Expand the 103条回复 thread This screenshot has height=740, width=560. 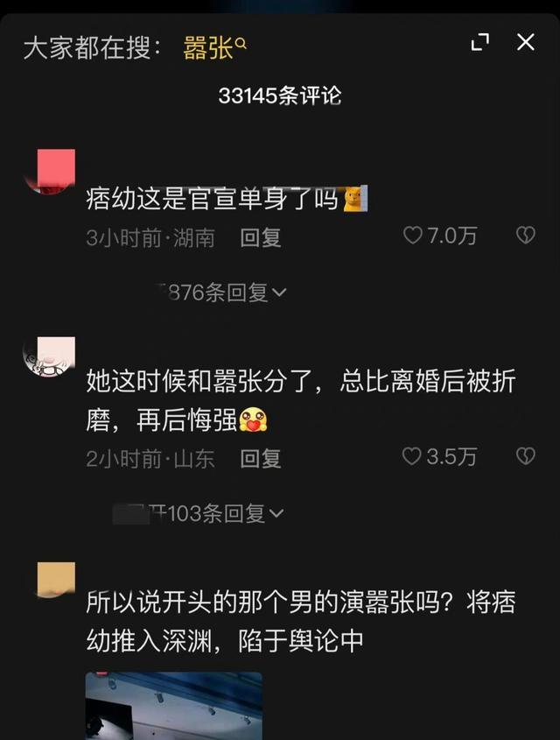[x=199, y=513]
